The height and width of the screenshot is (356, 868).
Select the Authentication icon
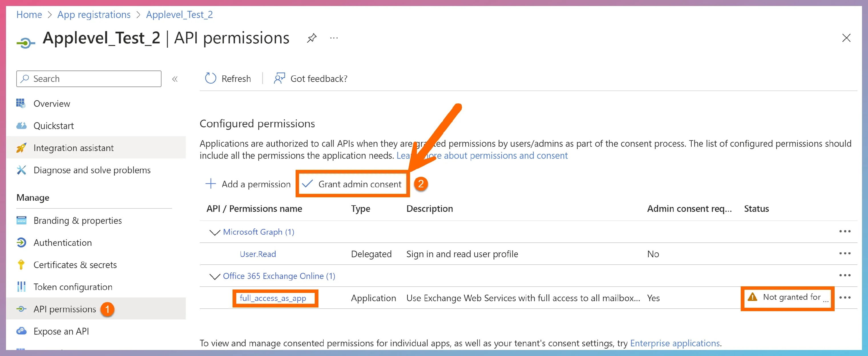point(21,242)
